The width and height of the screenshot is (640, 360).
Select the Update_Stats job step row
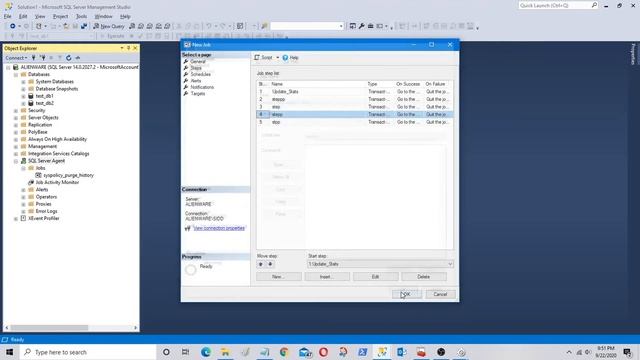pos(354,92)
